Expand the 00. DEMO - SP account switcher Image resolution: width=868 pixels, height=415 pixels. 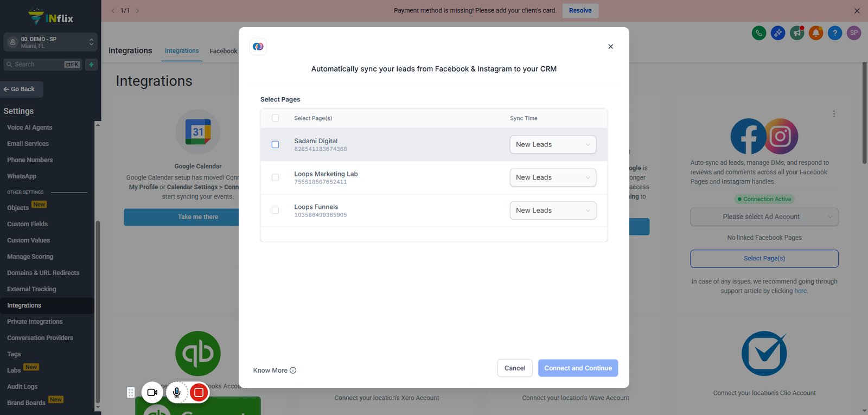(50, 42)
